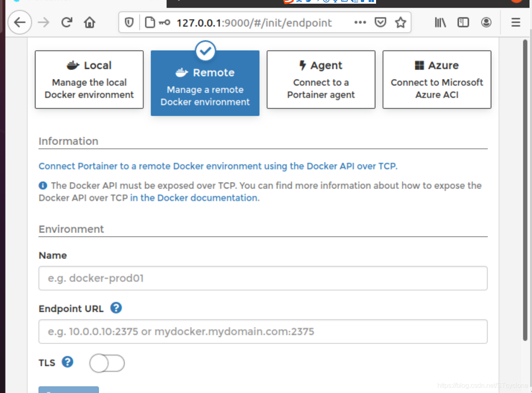The height and width of the screenshot is (393, 532).
Task: Select the Remote Docker environment option
Action: click(205, 83)
